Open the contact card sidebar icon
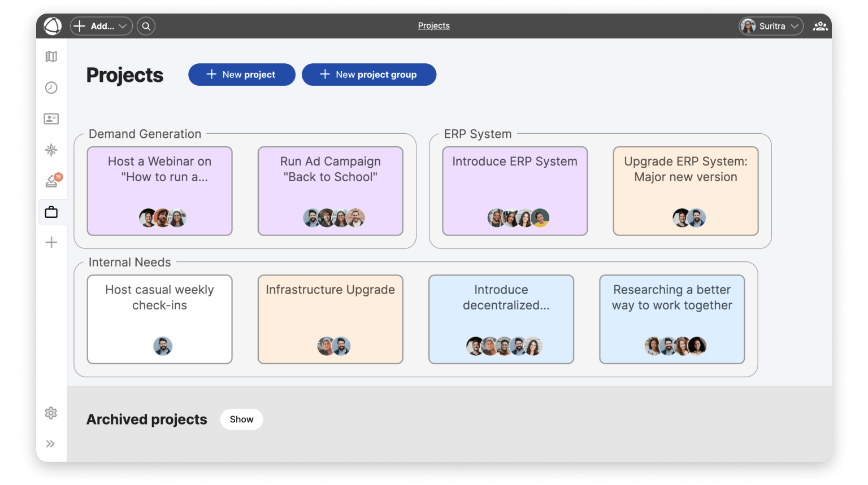The width and height of the screenshot is (868, 485). point(51,119)
